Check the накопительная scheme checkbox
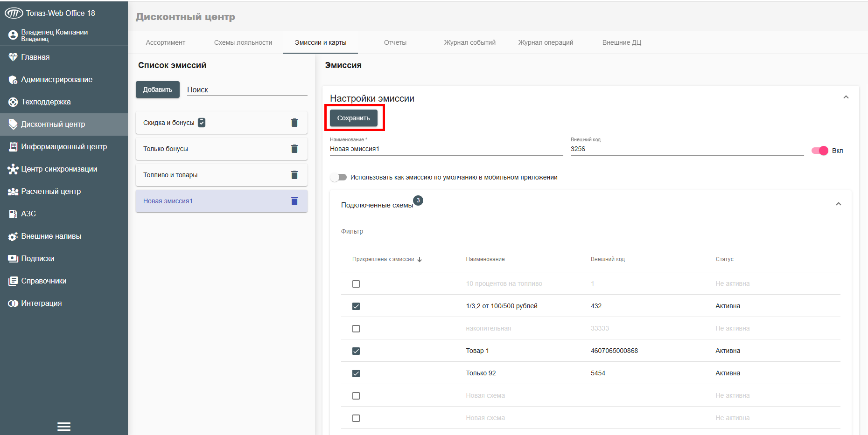868x435 pixels. tap(356, 329)
